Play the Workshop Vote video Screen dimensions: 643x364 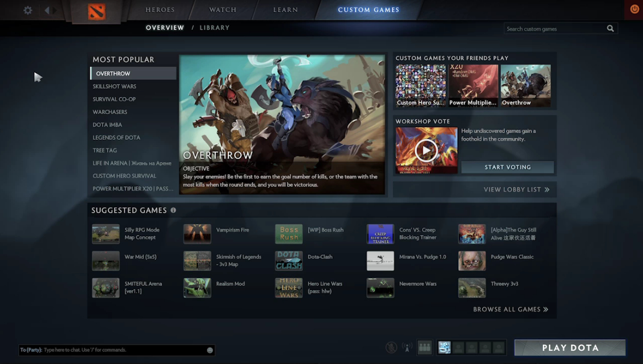point(426,150)
